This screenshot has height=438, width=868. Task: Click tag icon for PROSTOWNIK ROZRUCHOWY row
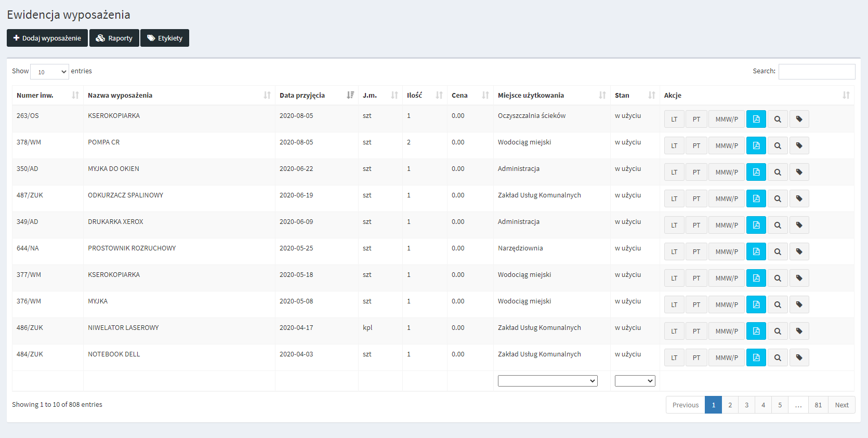click(x=799, y=251)
